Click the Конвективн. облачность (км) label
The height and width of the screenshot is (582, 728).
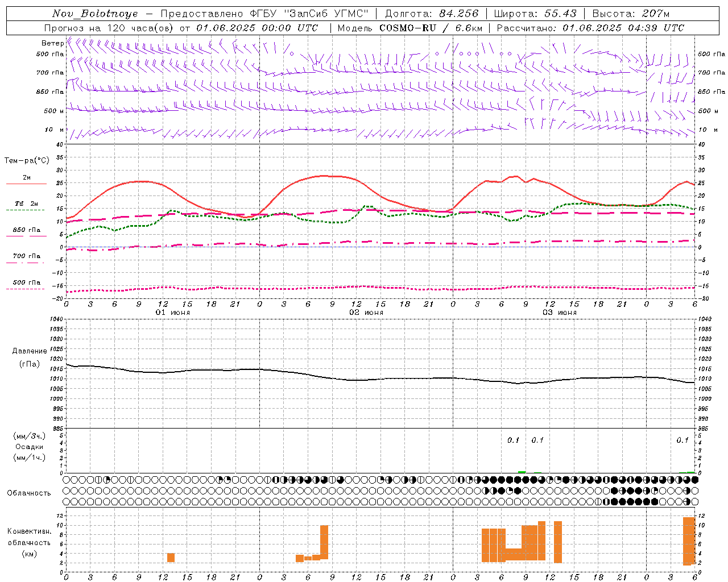pos(29,542)
